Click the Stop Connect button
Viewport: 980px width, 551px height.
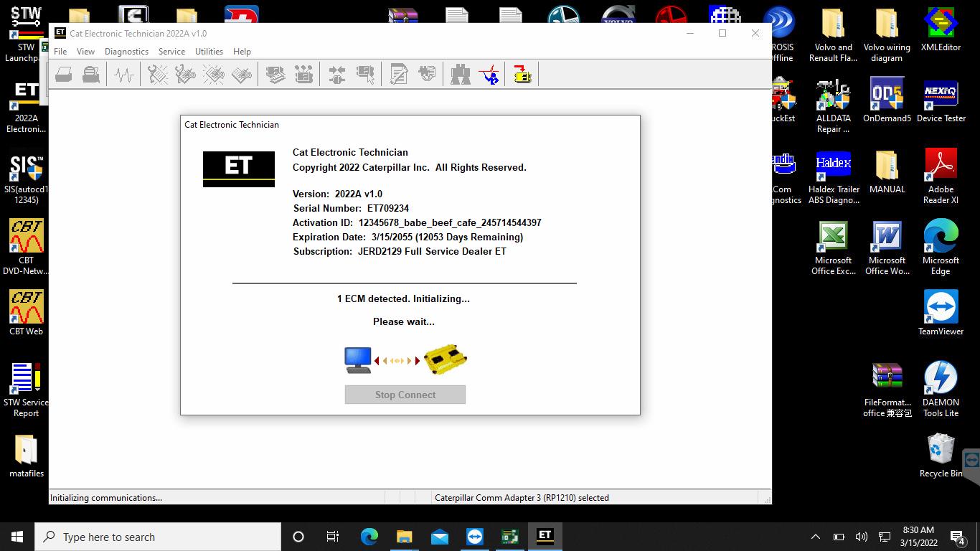click(x=405, y=395)
